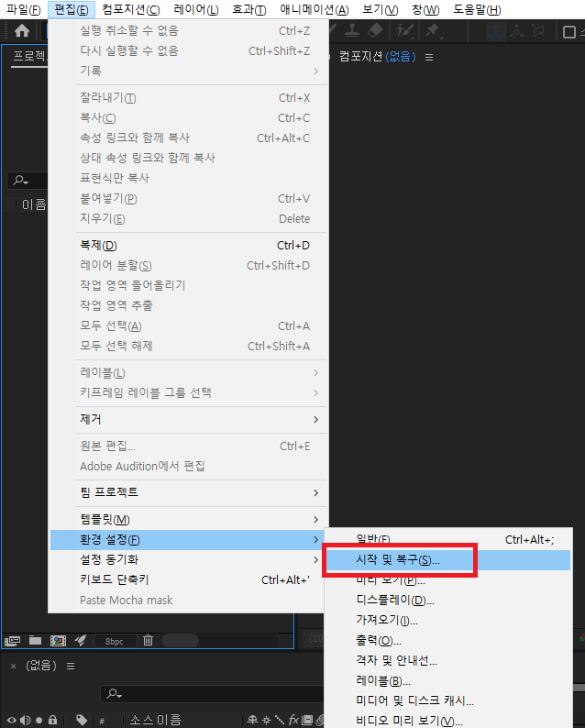Open the timeline panel (없음) hamburger menu
585x728 pixels.
click(x=71, y=667)
